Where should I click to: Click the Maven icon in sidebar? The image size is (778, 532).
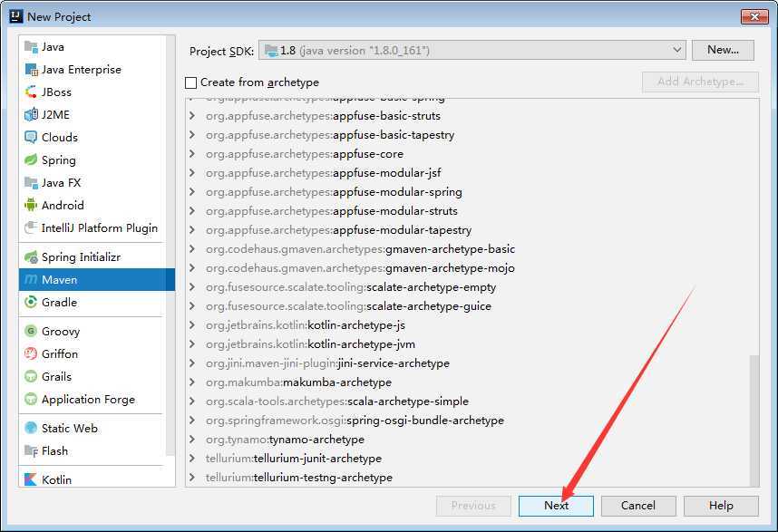tap(31, 280)
